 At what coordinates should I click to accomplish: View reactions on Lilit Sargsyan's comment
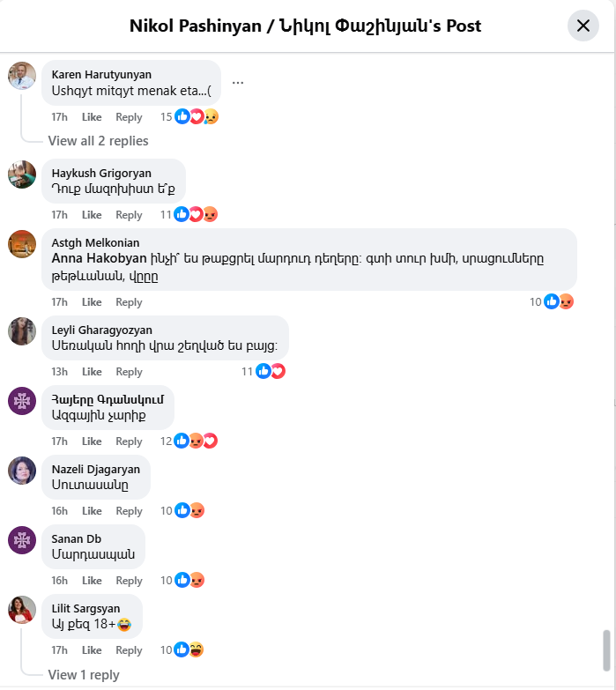pos(190,649)
